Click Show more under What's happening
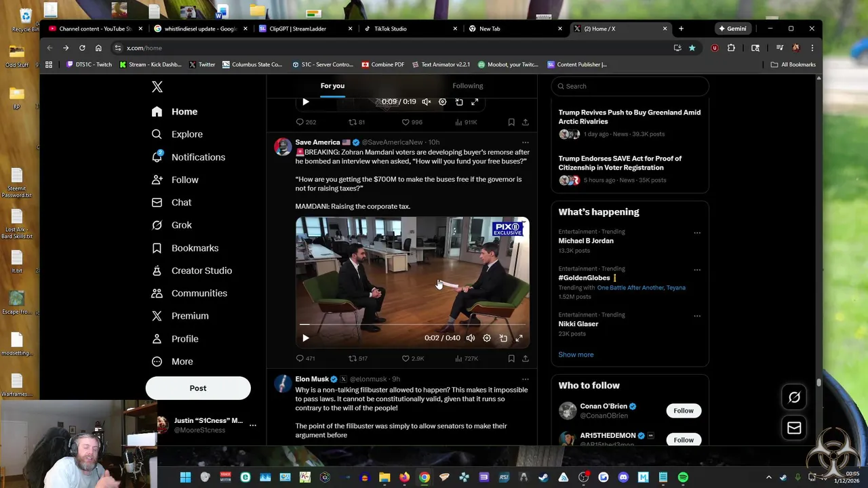Image resolution: width=868 pixels, height=488 pixels. 576,354
